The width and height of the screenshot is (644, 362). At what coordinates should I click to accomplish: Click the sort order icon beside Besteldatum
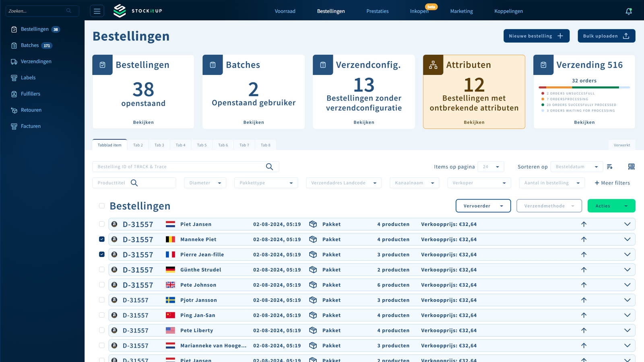610,167
